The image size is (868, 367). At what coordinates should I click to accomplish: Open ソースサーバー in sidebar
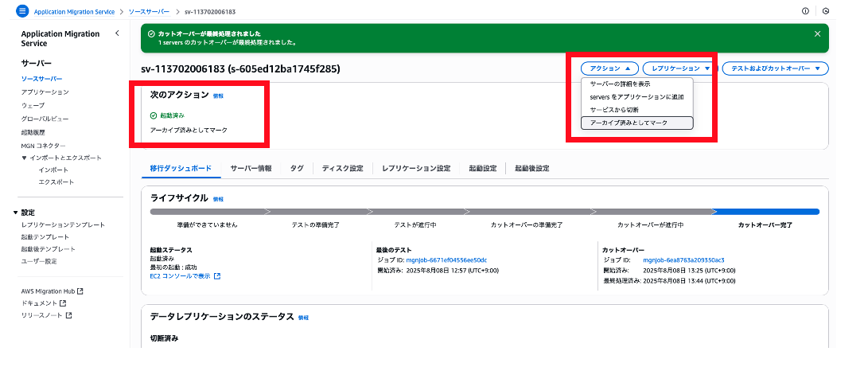pyautogui.click(x=41, y=79)
